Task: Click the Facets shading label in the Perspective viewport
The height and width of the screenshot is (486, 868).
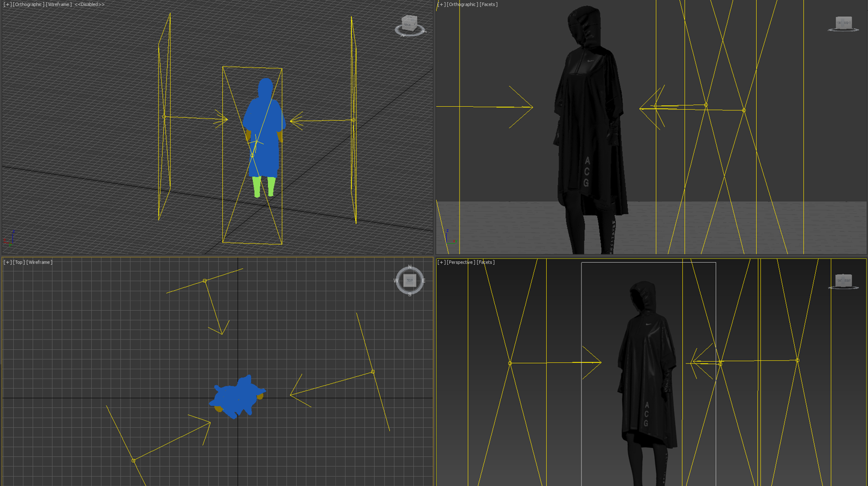Action: tap(486, 263)
